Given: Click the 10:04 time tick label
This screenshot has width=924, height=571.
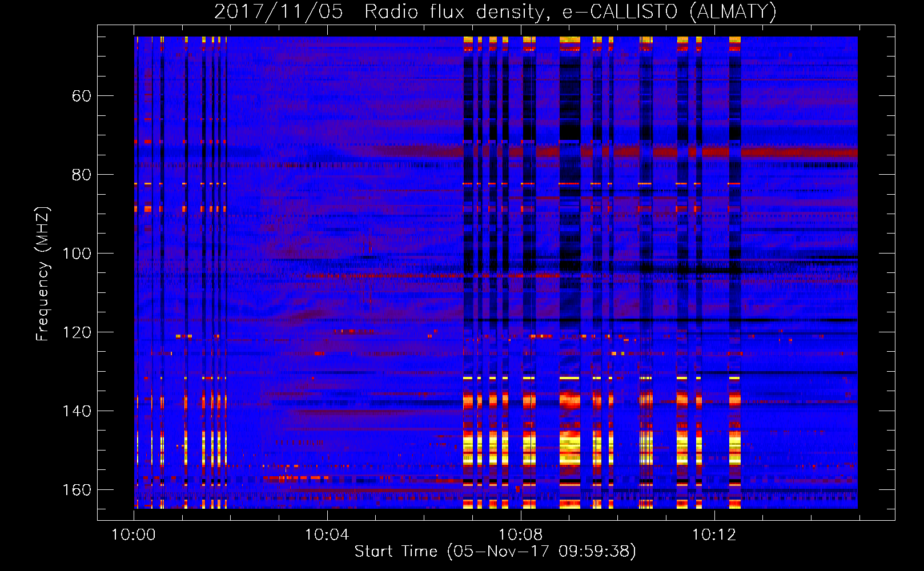Looking at the screenshot, I should click(x=327, y=535).
